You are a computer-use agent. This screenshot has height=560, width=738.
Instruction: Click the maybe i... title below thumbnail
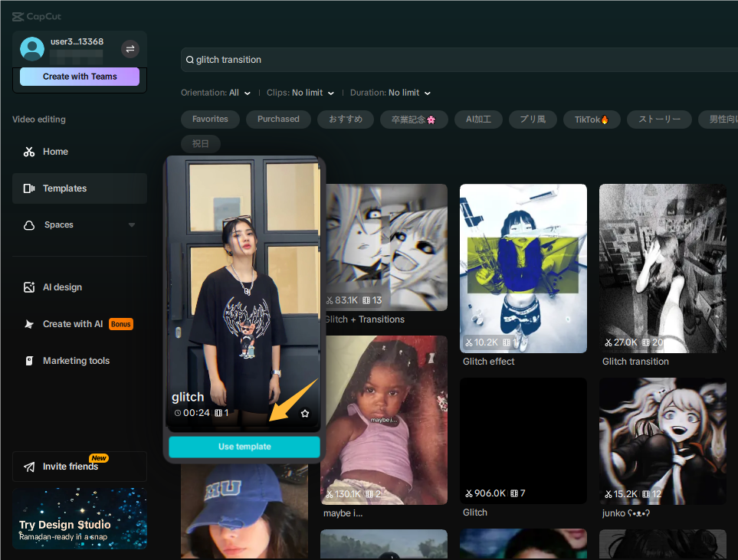point(343,513)
